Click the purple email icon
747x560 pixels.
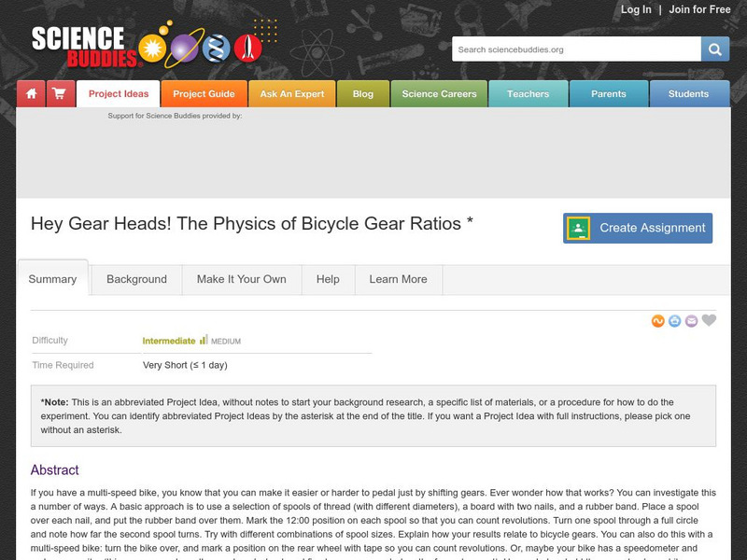point(691,321)
